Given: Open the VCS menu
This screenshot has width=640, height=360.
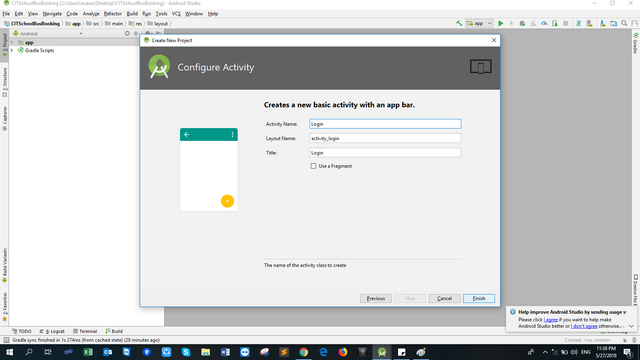Looking at the screenshot, I should point(176,13).
